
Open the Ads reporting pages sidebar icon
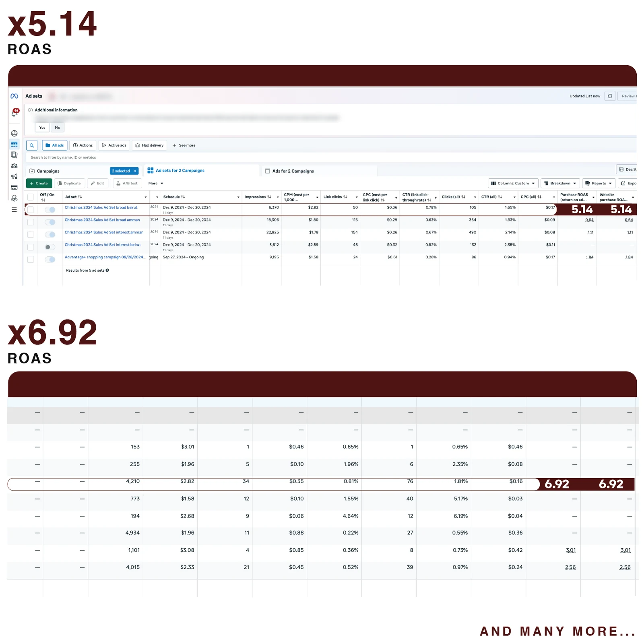[x=14, y=155]
